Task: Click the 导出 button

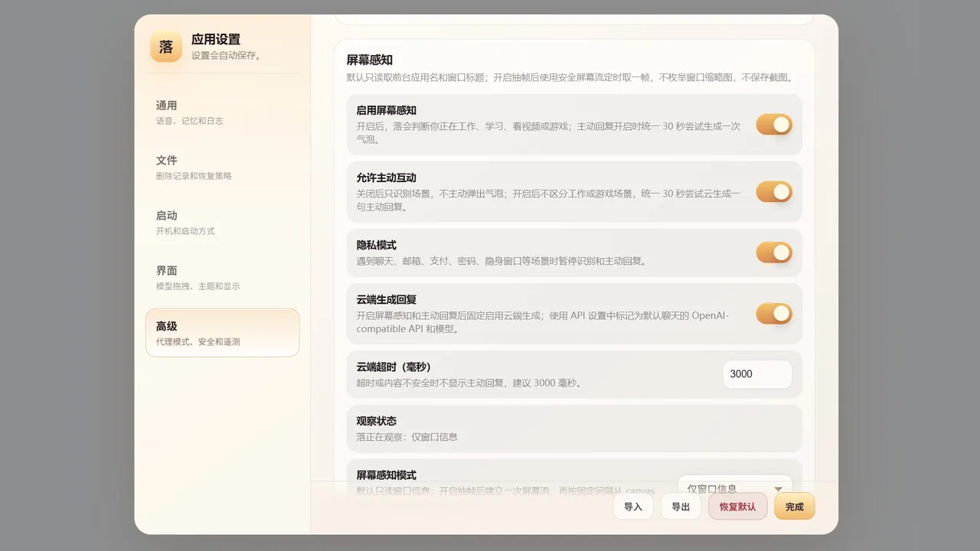Action: click(x=681, y=507)
